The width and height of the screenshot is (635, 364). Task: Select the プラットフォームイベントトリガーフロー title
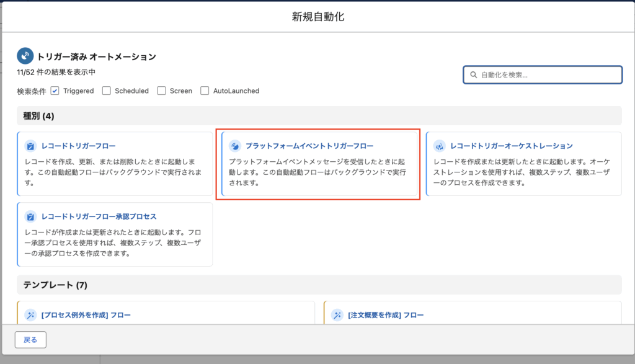309,146
